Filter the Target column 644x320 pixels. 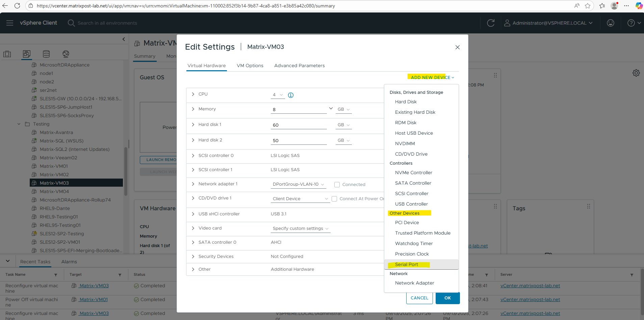120,275
